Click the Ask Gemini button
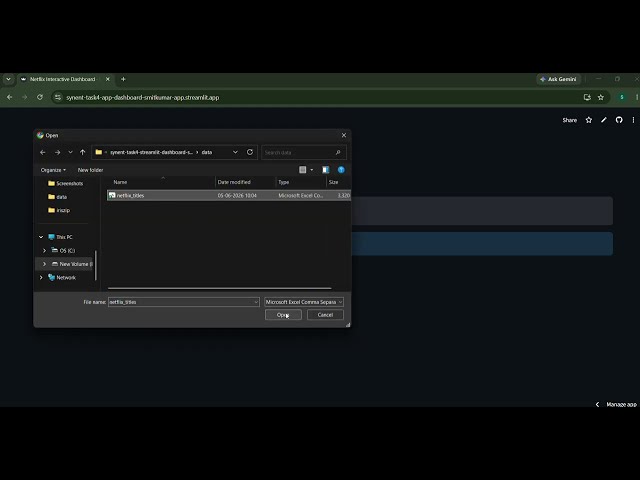 558,79
